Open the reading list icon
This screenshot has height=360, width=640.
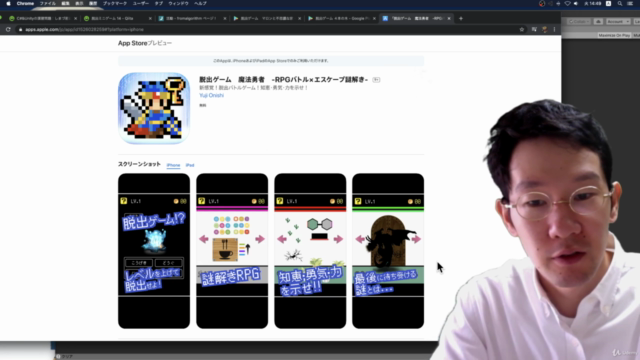coord(534,29)
